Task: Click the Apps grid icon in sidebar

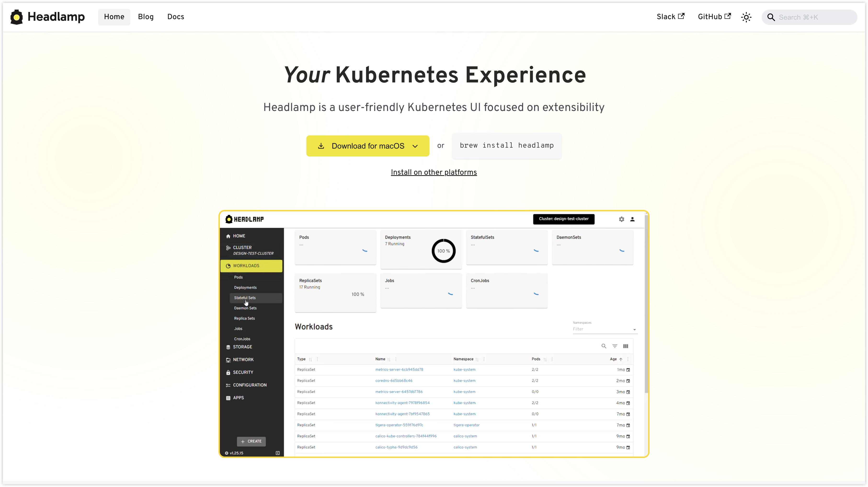Action: point(228,398)
